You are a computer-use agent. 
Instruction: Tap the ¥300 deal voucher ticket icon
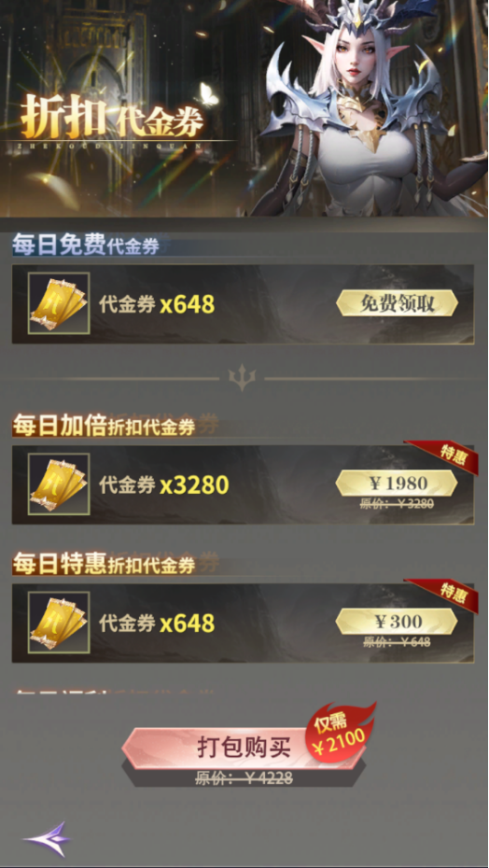click(59, 623)
